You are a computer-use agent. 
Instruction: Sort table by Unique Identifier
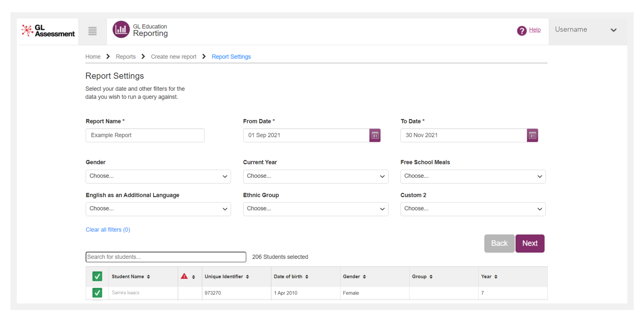247,276
